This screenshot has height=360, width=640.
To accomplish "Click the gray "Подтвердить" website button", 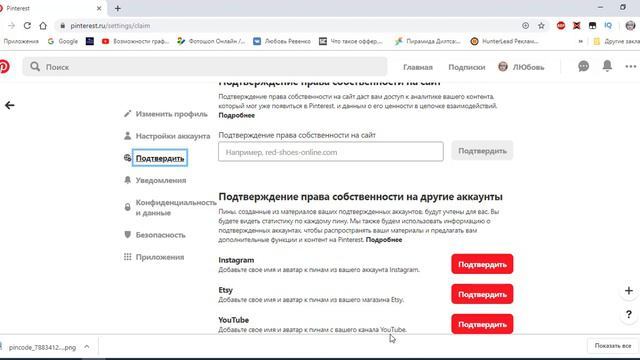I will [482, 151].
